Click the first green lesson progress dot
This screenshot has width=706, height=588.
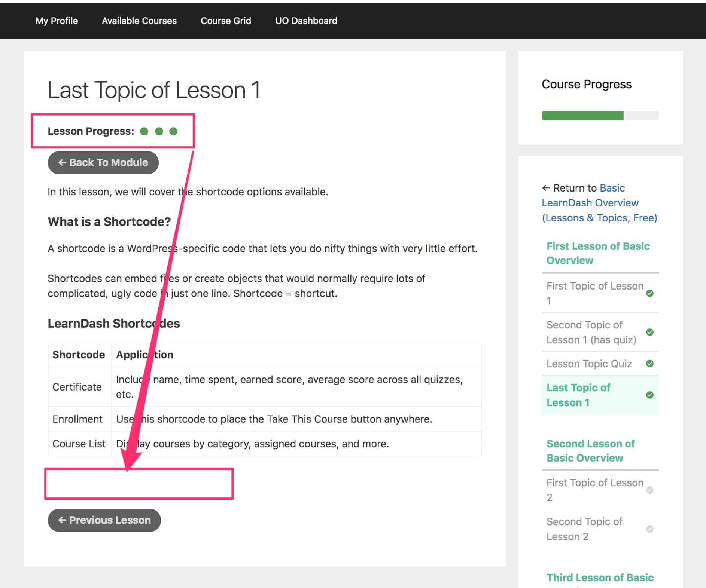click(144, 131)
